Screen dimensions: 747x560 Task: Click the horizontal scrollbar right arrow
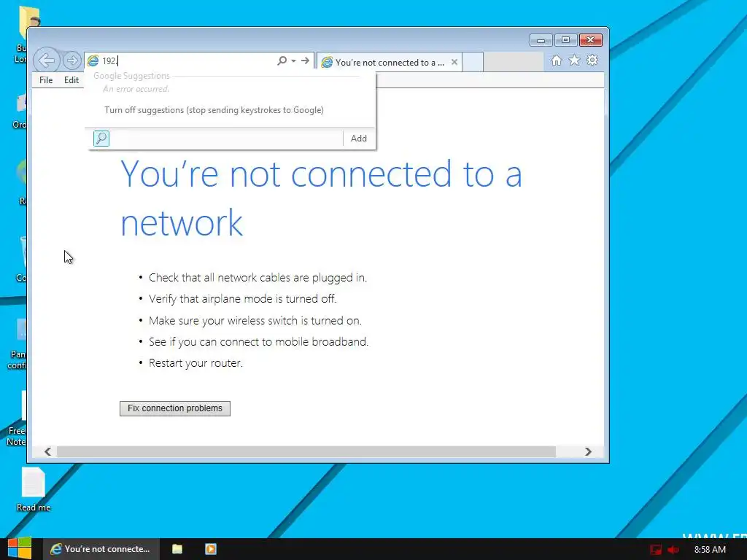tap(589, 451)
